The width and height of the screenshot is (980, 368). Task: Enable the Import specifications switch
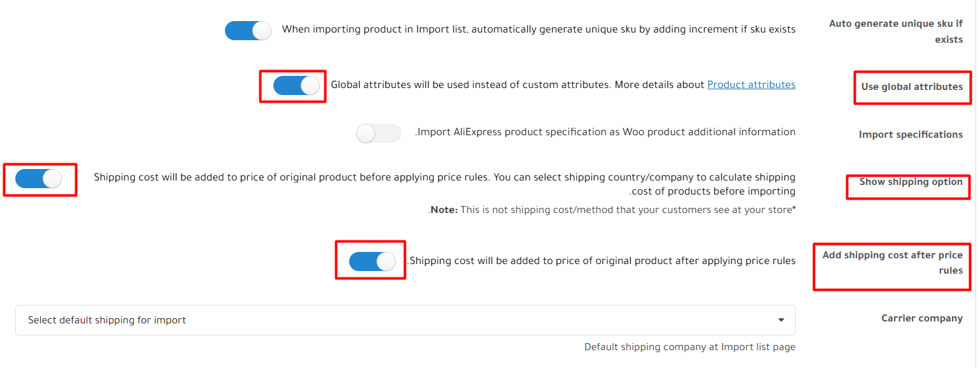378,133
